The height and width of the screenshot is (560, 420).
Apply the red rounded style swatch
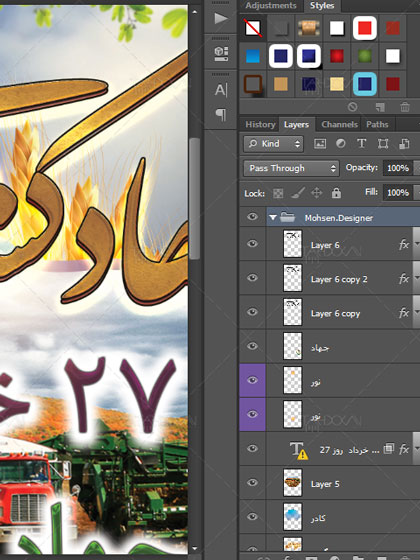[365, 28]
